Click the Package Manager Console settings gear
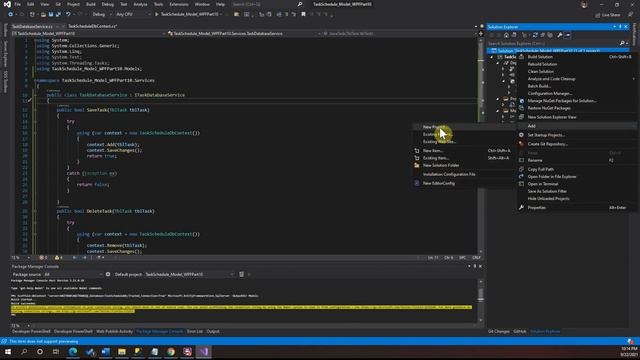 pyautogui.click(x=108, y=274)
